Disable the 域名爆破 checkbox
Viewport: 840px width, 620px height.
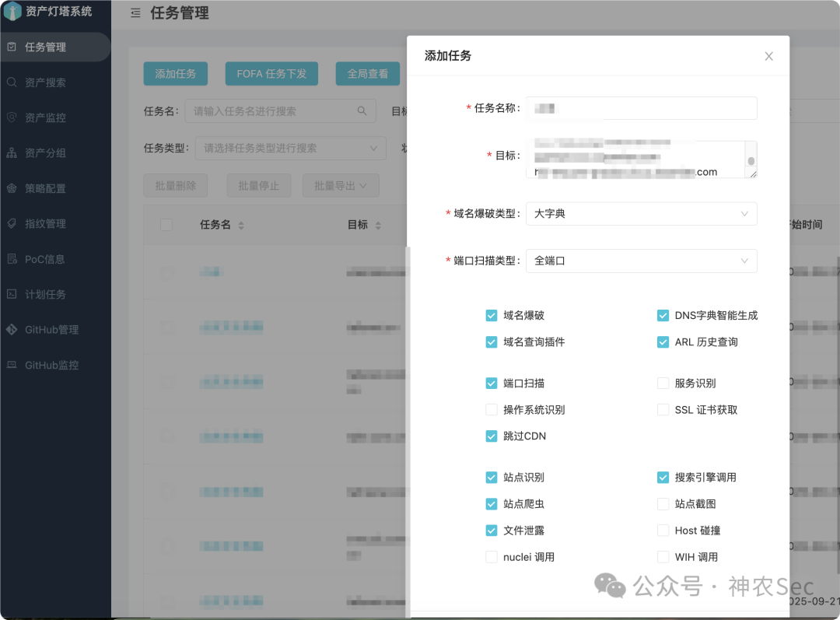491,315
